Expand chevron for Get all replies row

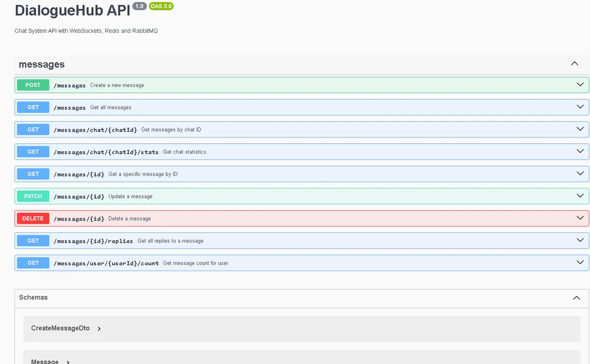click(580, 240)
